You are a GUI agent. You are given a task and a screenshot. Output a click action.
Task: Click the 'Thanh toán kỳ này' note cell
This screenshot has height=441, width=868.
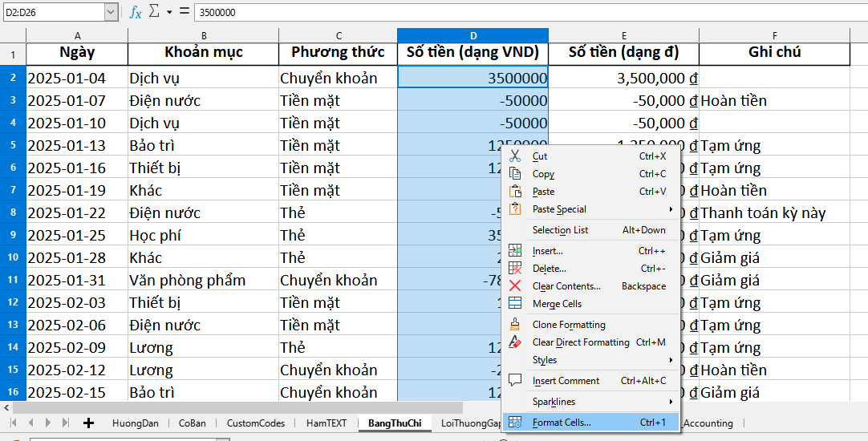click(774, 213)
